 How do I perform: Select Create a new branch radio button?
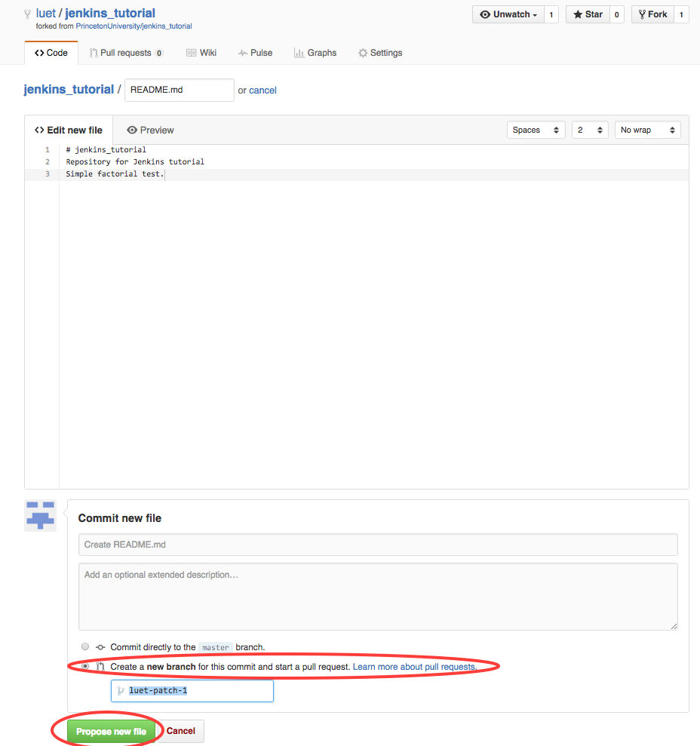coord(85,666)
